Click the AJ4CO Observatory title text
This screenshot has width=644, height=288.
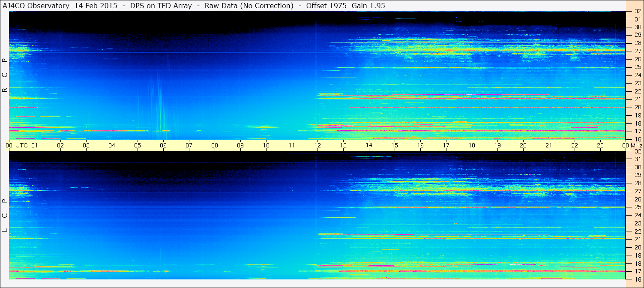coord(36,6)
